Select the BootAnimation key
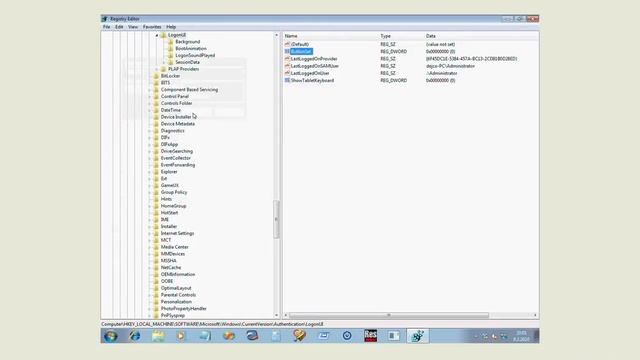 coord(191,49)
